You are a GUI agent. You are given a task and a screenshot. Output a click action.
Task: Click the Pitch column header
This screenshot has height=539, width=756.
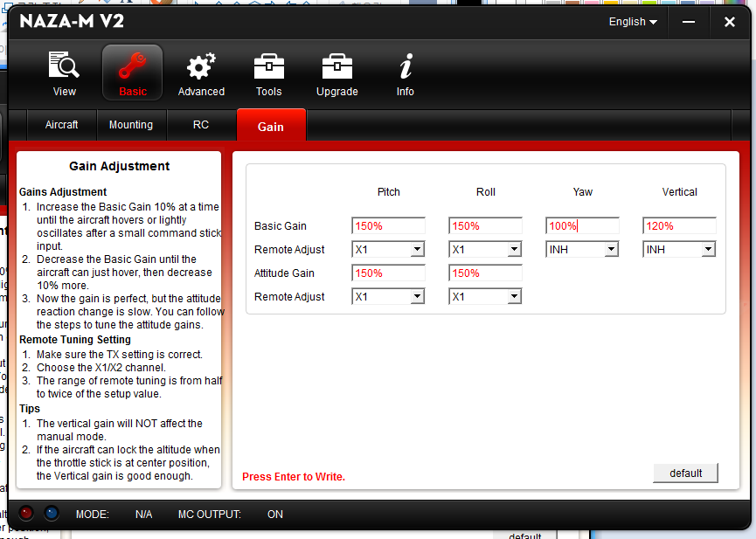pyautogui.click(x=389, y=192)
